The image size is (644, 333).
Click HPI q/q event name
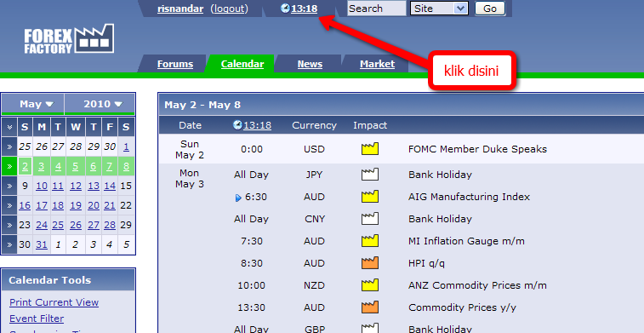coord(426,263)
